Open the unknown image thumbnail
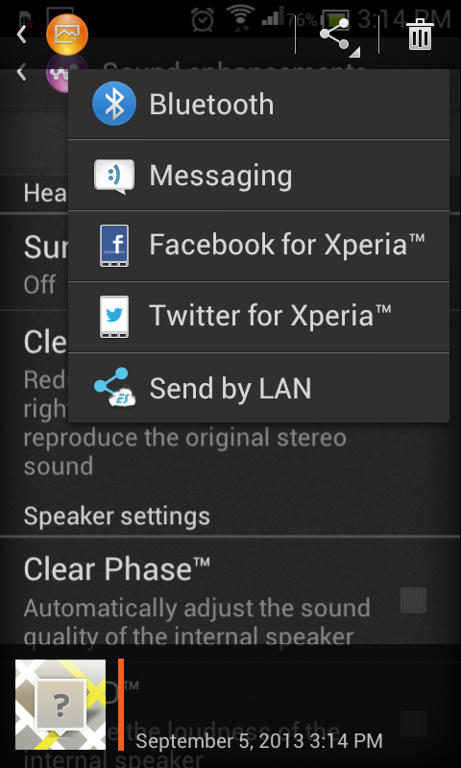The width and height of the screenshot is (461, 768). click(x=61, y=705)
